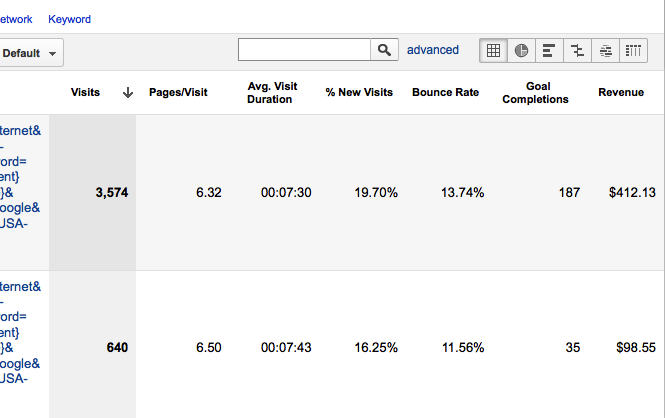Select the 16.25% new visits value
This screenshot has width=665, height=418.
(x=376, y=348)
